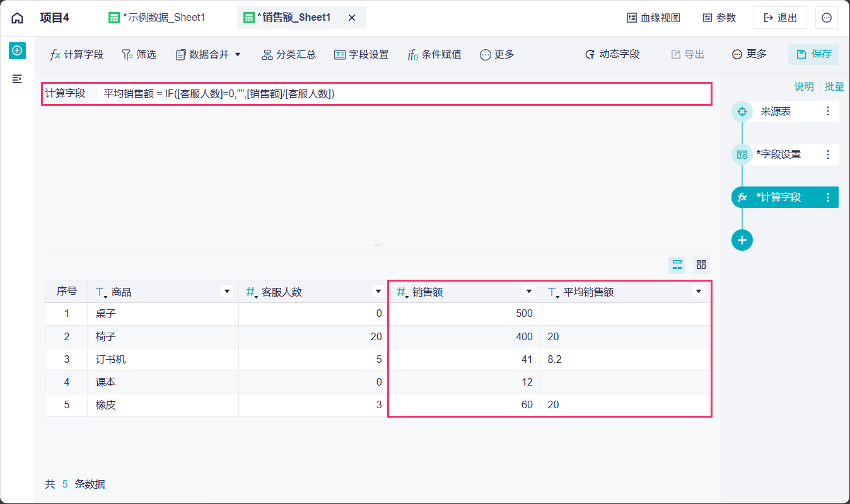Click the 批量 link
Screen dimensions: 850x504
[x=834, y=86]
